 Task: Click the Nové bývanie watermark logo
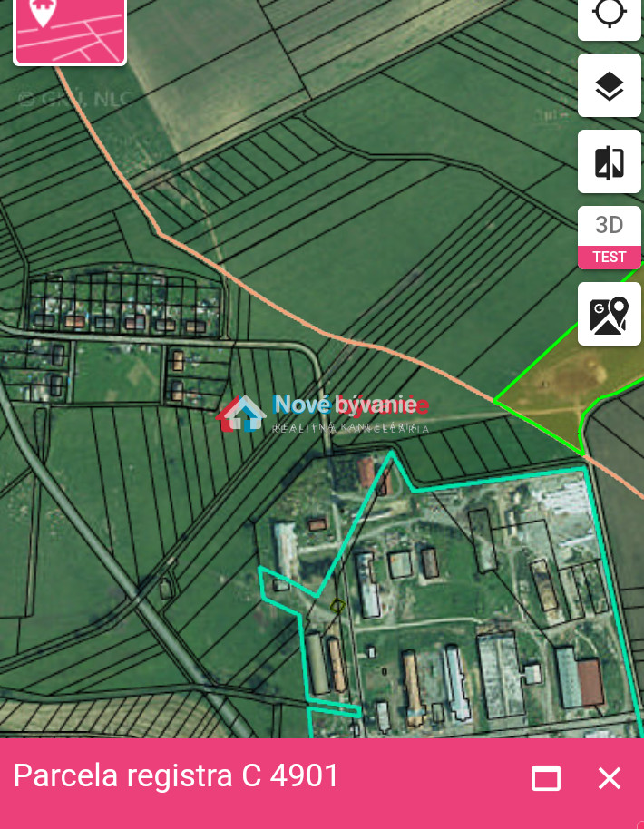pyautogui.click(x=323, y=414)
